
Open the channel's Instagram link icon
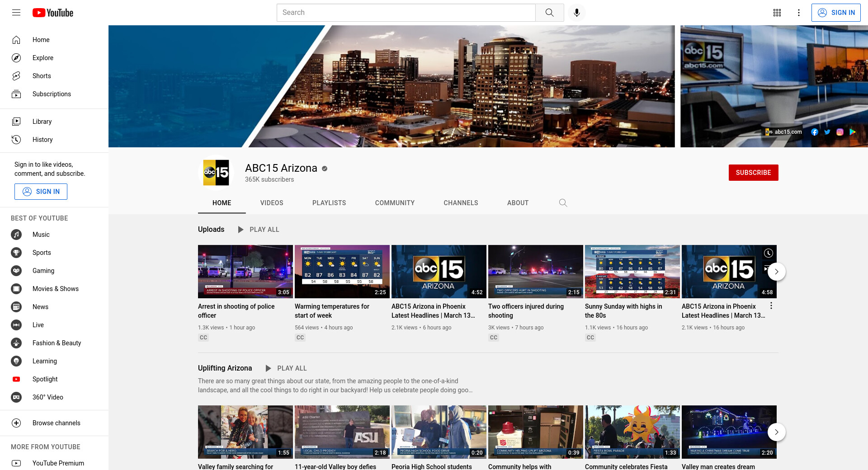click(x=840, y=132)
